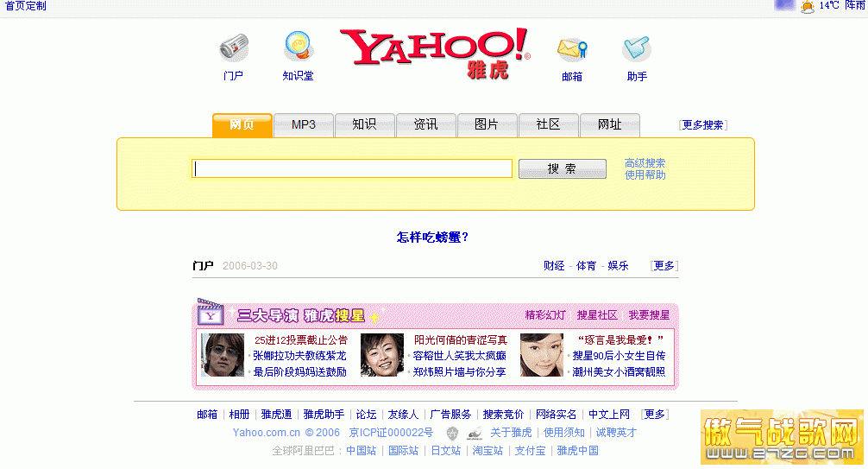Switch to the 资讯 search tab

click(425, 124)
